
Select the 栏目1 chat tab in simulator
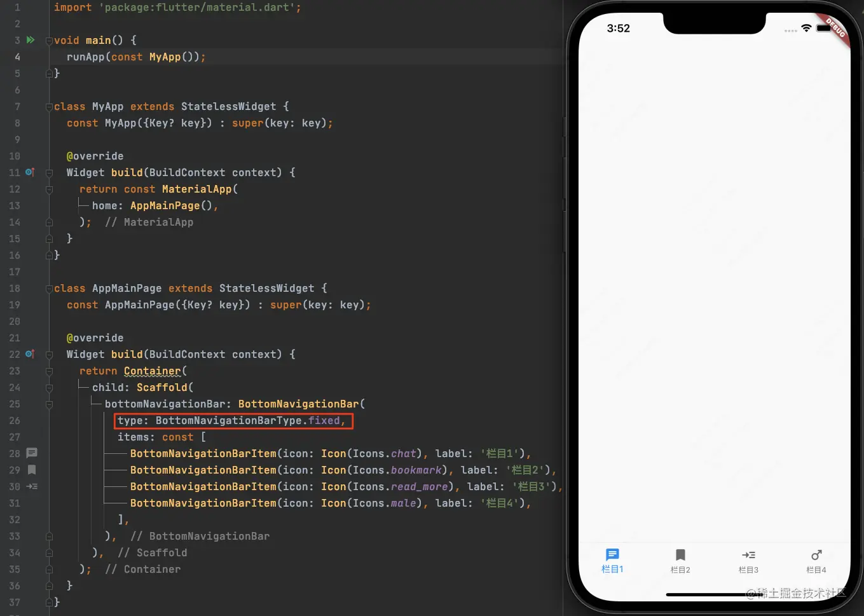pyautogui.click(x=612, y=561)
